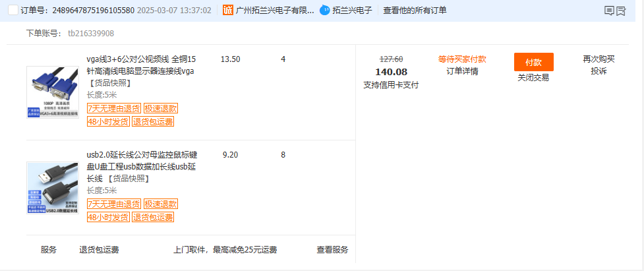Click 查看服务 to view services
The image size is (644, 271).
pyautogui.click(x=332, y=250)
